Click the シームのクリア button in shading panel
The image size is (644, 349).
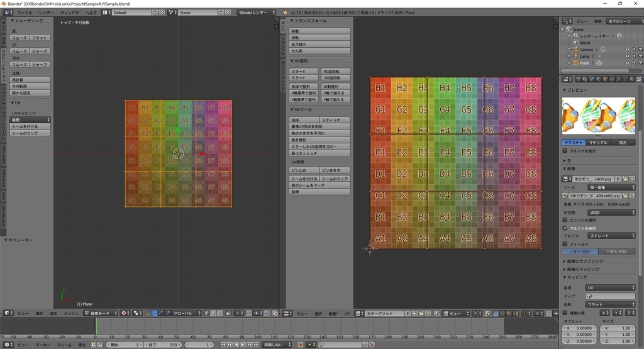[x=30, y=133]
